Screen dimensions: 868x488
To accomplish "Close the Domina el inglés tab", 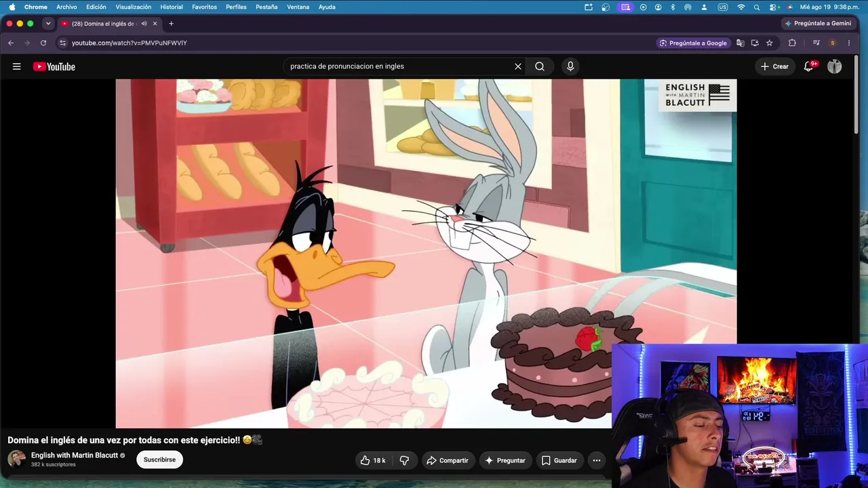I will pyautogui.click(x=155, y=24).
